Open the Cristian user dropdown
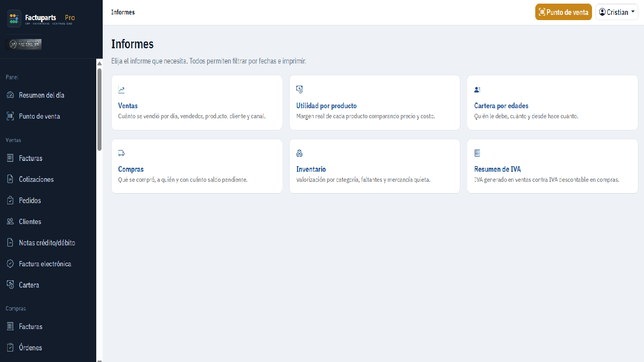This screenshot has height=362, width=644. click(x=617, y=12)
